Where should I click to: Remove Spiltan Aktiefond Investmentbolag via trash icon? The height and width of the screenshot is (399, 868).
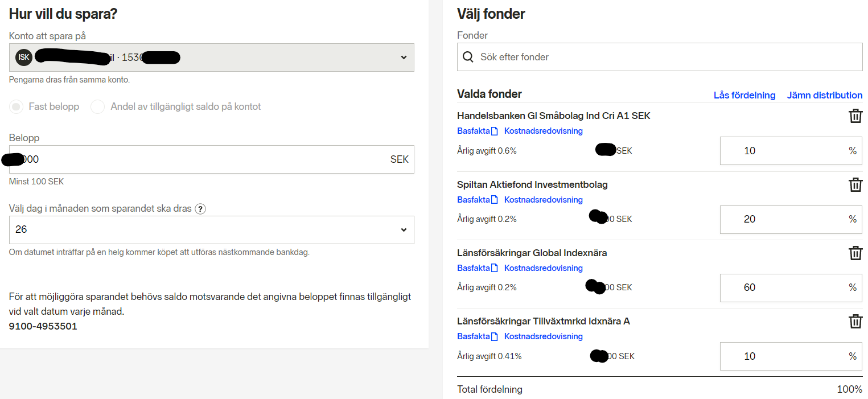pyautogui.click(x=855, y=185)
